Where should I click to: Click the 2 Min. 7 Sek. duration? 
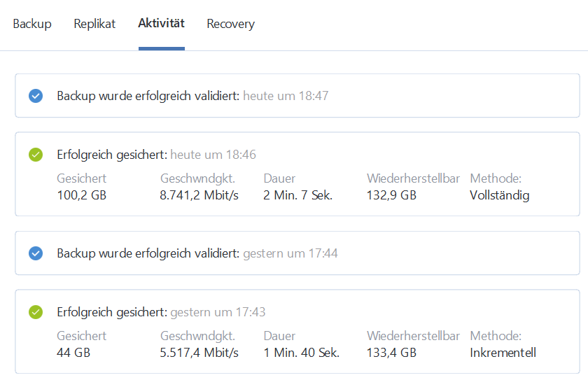coord(298,195)
